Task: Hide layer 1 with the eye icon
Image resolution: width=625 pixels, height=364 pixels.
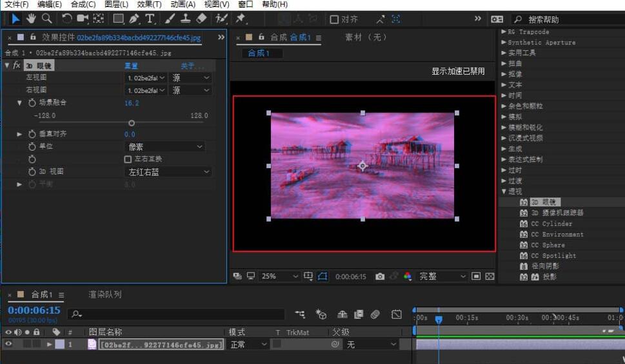Action: pos(8,344)
